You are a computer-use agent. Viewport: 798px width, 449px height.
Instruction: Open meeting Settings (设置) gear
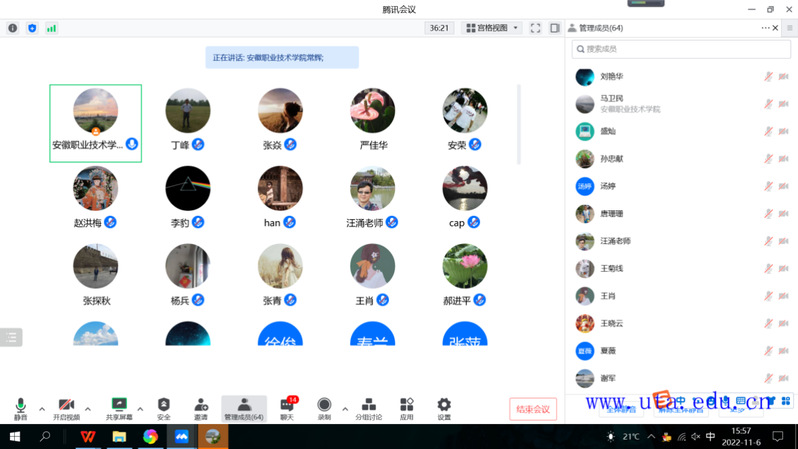point(444,407)
